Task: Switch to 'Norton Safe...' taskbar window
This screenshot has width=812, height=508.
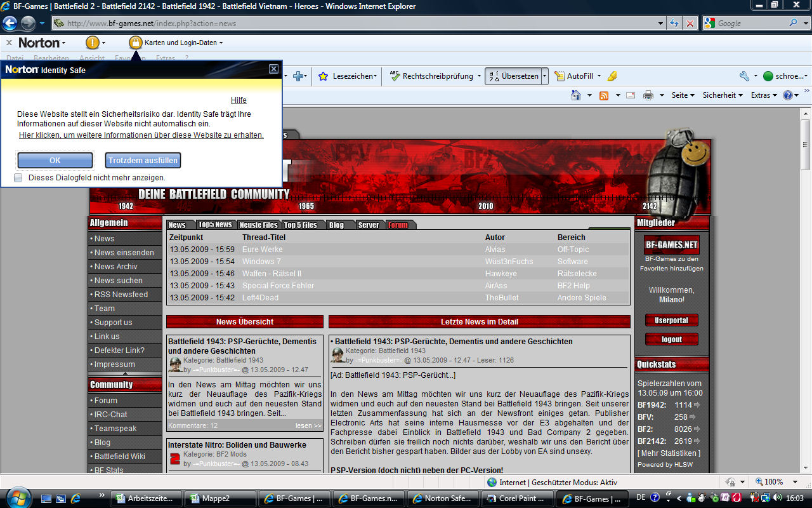Action: (443, 498)
